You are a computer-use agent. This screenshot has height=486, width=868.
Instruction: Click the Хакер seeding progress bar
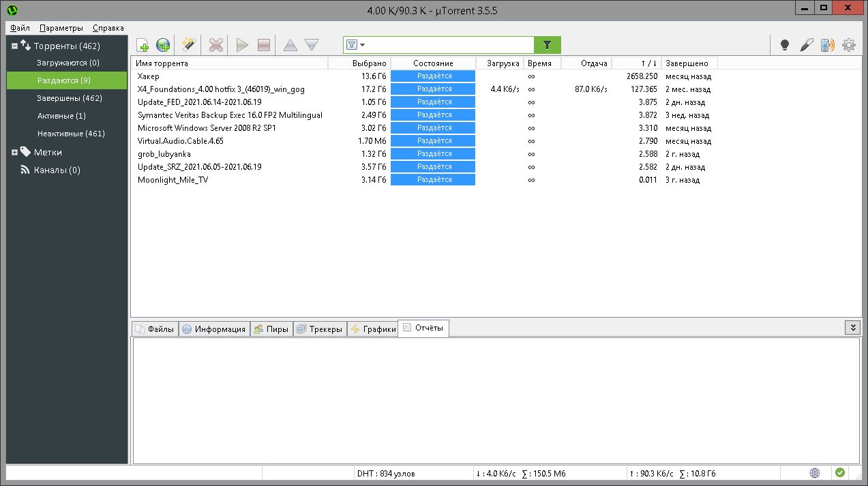433,76
